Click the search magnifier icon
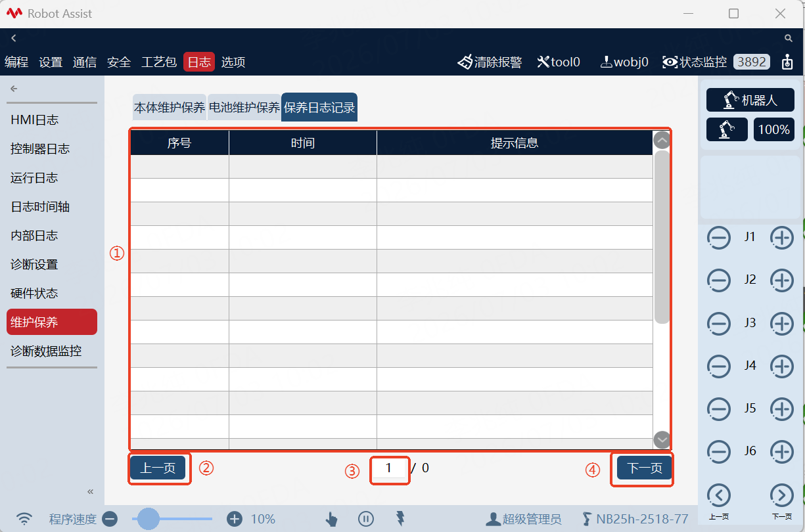This screenshot has width=805, height=532. [x=789, y=39]
